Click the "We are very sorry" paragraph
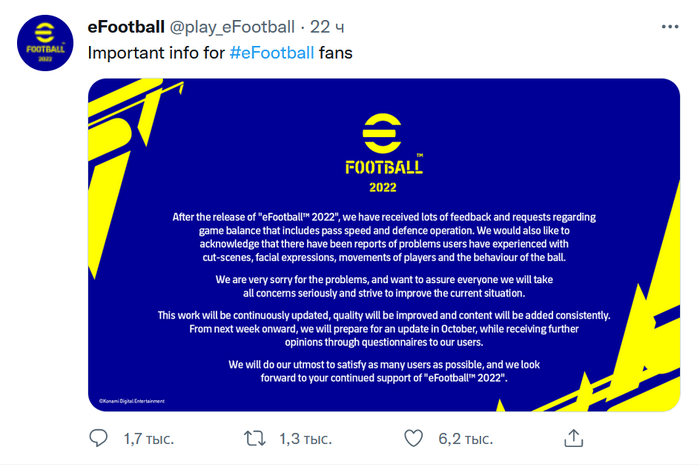This screenshot has height=467, width=700. pyautogui.click(x=384, y=286)
